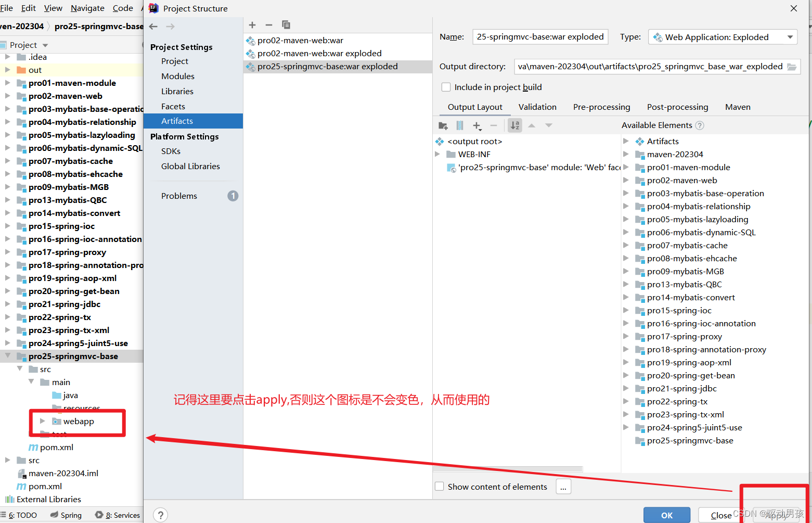This screenshot has width=812, height=523.
Task: Move element up arrow icon
Action: point(532,125)
